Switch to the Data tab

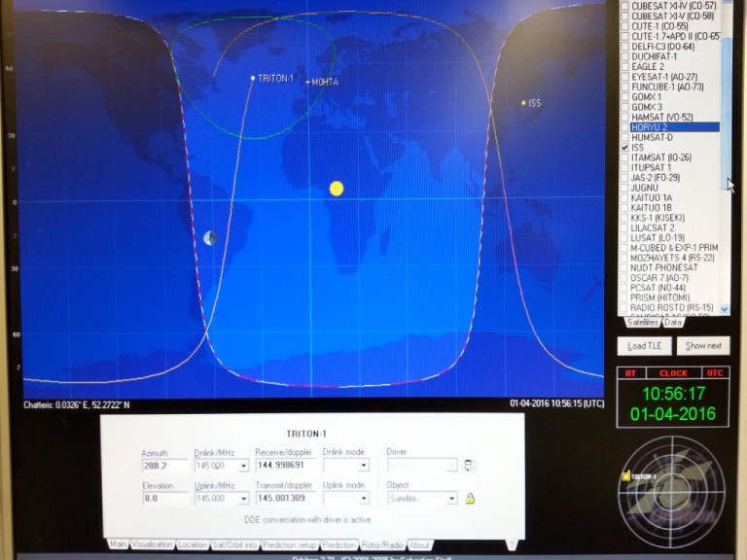(x=673, y=323)
